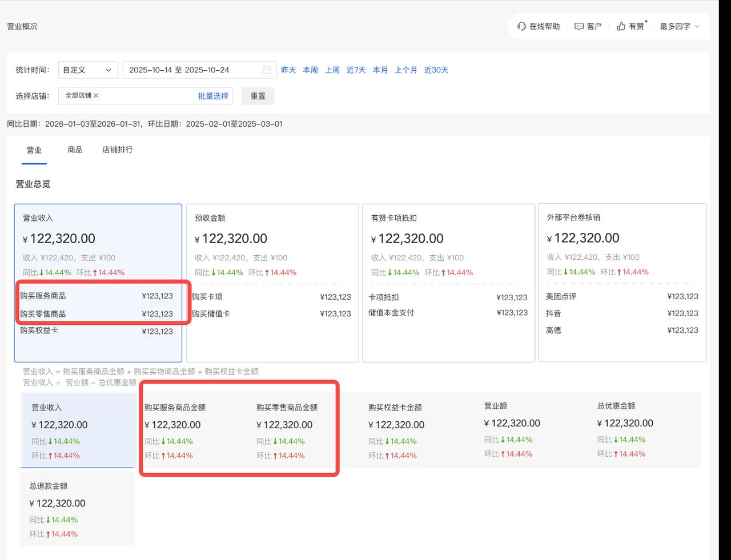
Task: Click the date range input field
Action: point(199,70)
